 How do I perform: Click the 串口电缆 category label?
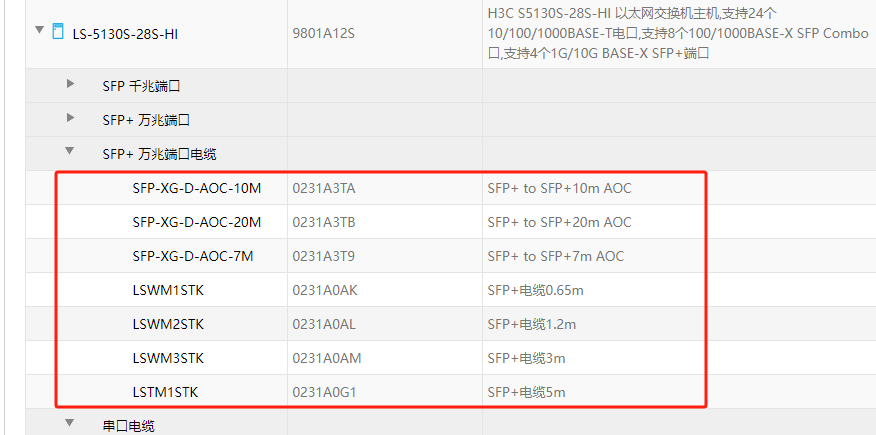coord(128,426)
